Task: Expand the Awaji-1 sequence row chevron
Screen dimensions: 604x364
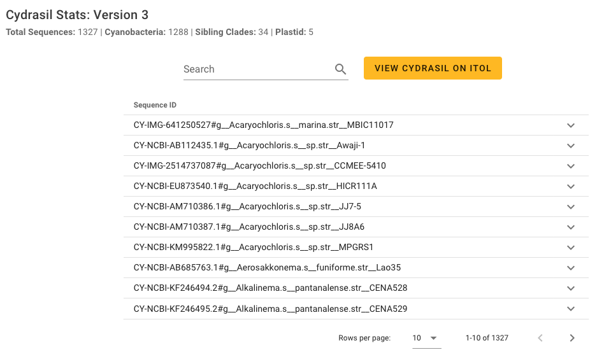Action: [x=571, y=146]
